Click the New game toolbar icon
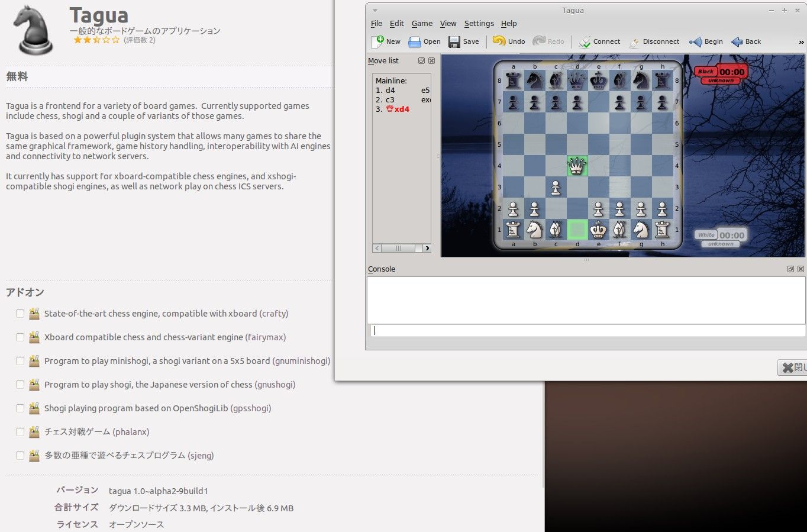The image size is (807, 532). click(x=377, y=41)
